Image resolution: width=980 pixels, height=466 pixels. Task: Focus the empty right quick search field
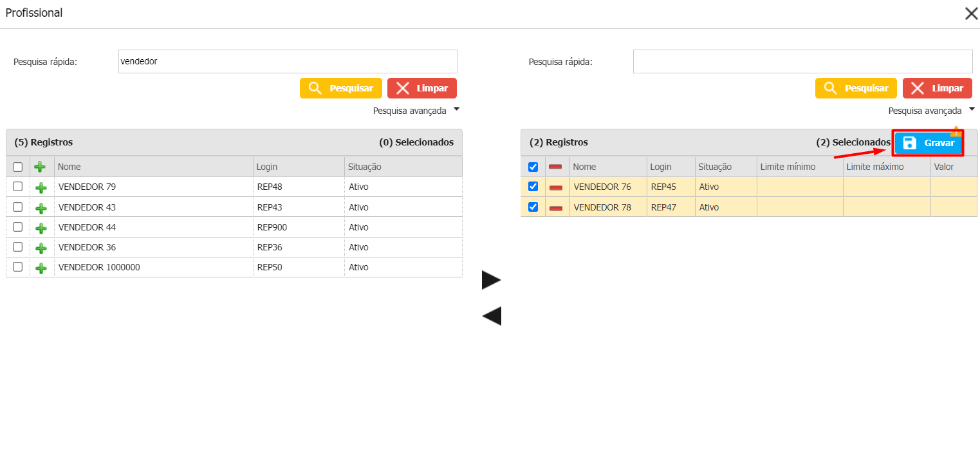[803, 62]
